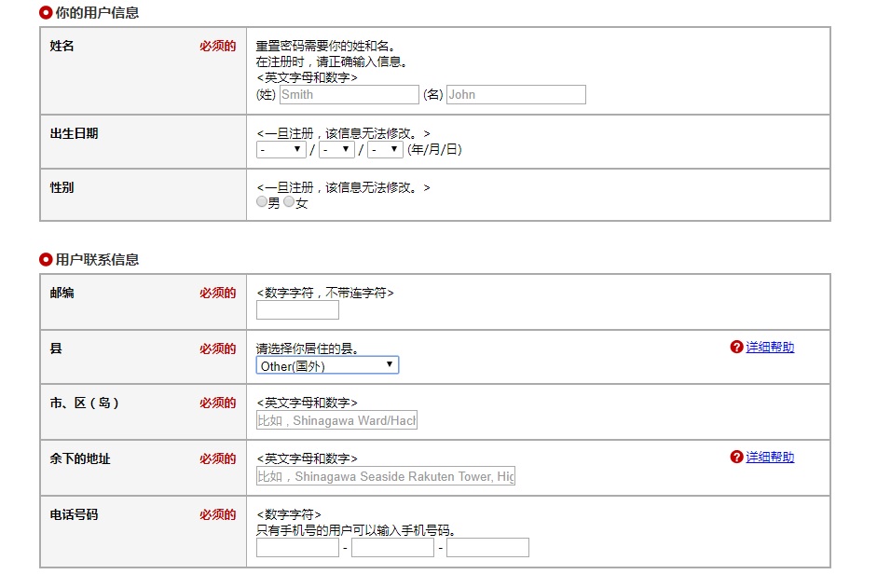Screen dimensions: 877x588
Task: Open the birth month dropdown
Action: click(336, 149)
